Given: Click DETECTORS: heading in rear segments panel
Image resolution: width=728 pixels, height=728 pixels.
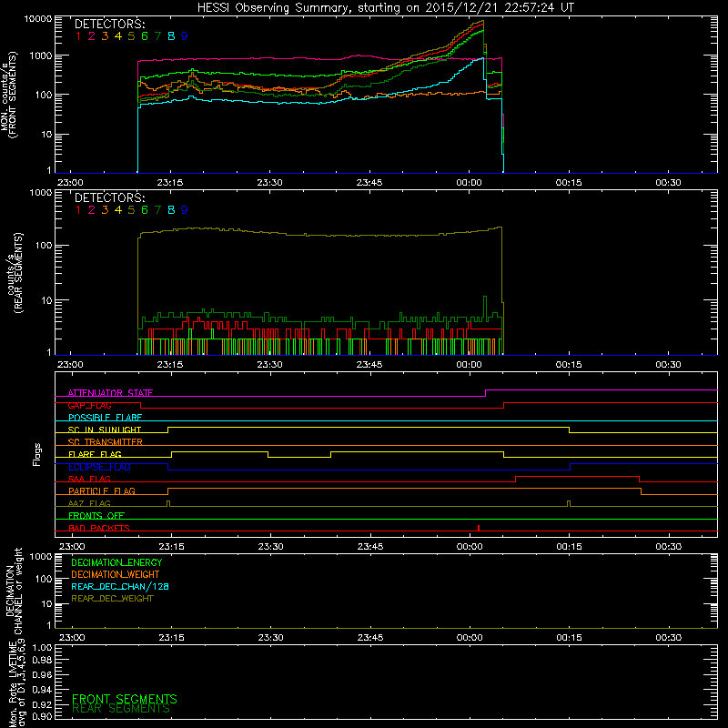Looking at the screenshot, I should pyautogui.click(x=109, y=197).
